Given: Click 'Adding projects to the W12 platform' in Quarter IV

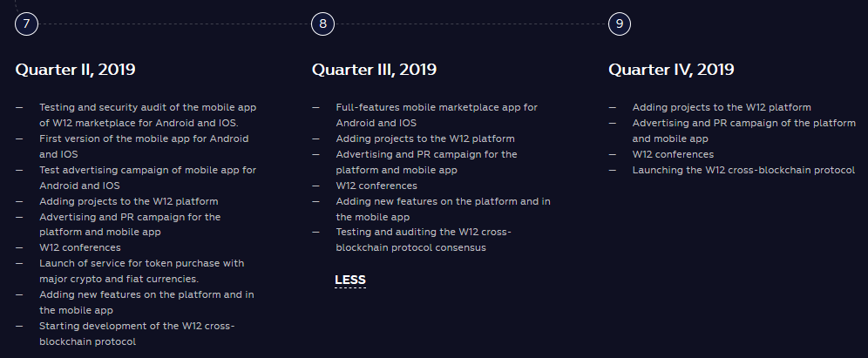Looking at the screenshot, I should click(x=722, y=107).
